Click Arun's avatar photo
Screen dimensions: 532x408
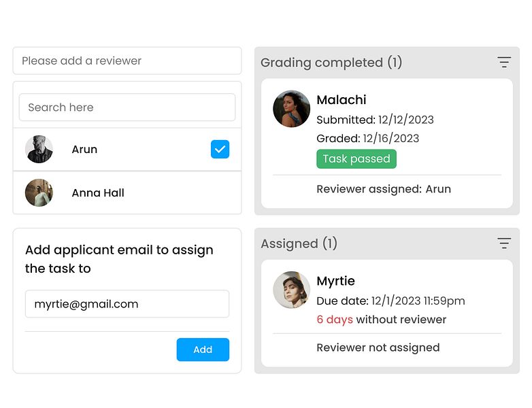(39, 149)
